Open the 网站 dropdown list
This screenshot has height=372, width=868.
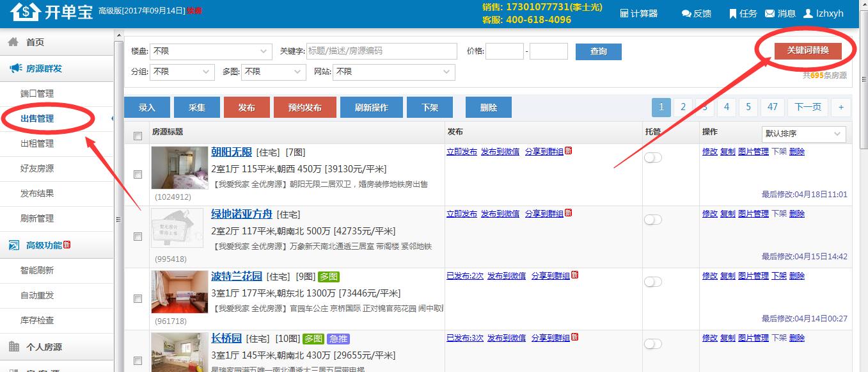[394, 72]
